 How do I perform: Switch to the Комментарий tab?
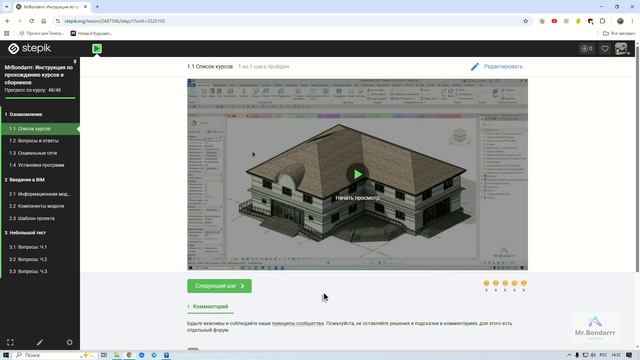(211, 307)
